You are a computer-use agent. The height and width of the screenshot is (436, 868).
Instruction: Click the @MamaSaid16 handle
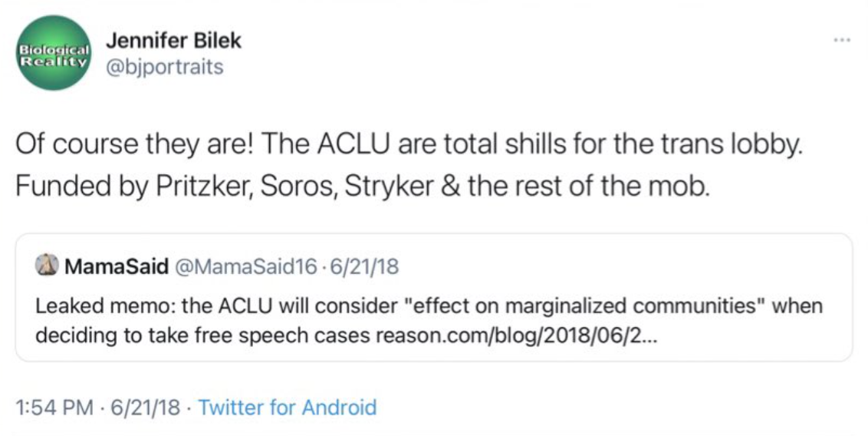(247, 266)
